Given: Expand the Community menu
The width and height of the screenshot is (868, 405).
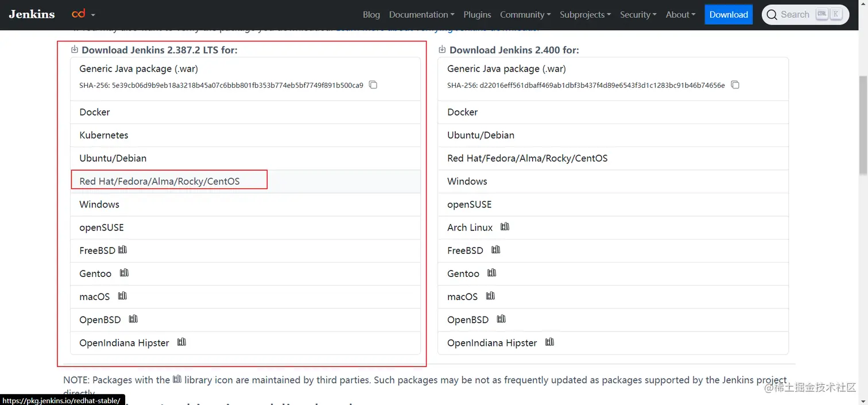Looking at the screenshot, I should (x=525, y=14).
